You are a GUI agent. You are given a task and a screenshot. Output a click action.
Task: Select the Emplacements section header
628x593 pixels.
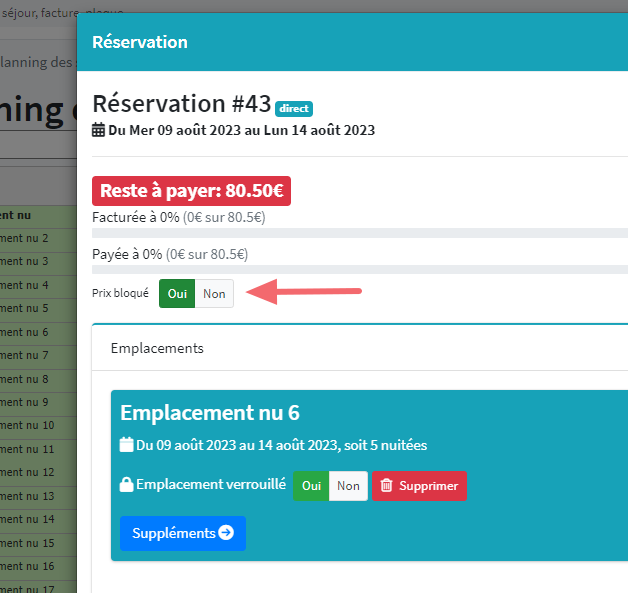tap(157, 349)
